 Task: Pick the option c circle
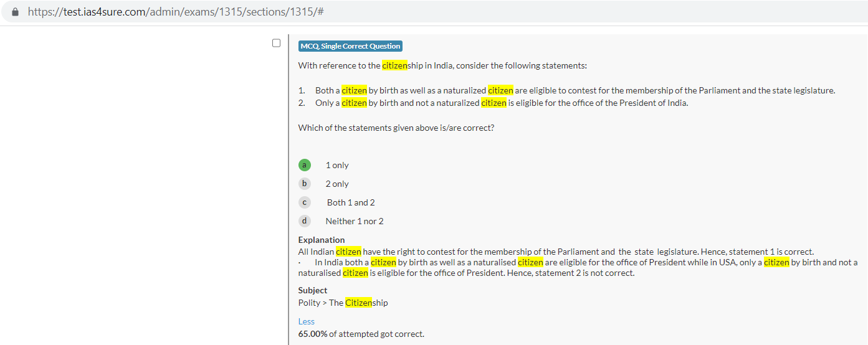[304, 202]
